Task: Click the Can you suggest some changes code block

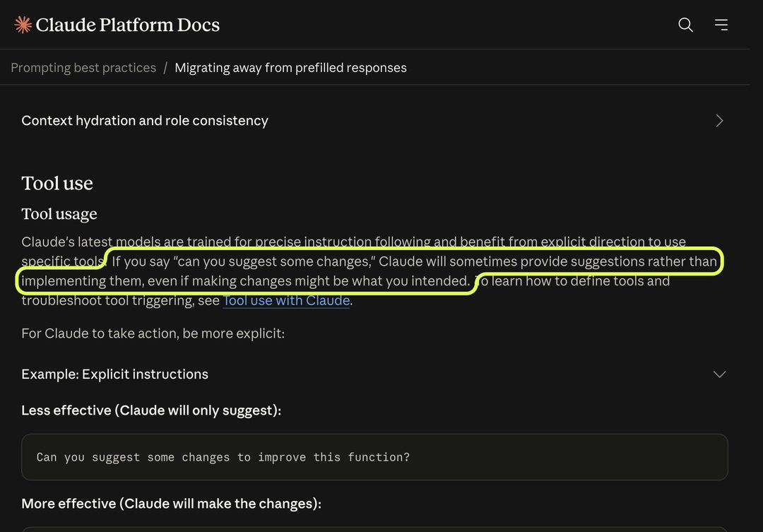Action: [x=374, y=457]
